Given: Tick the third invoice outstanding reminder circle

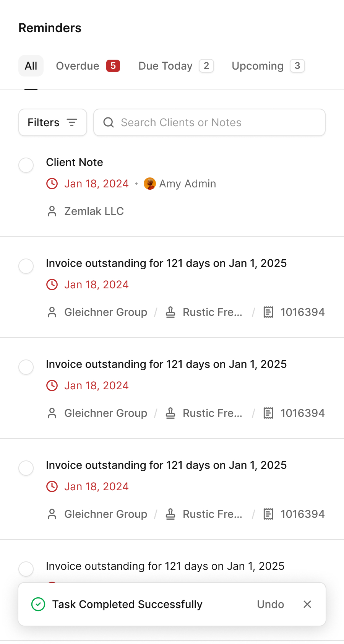Looking at the screenshot, I should pyautogui.click(x=26, y=468).
